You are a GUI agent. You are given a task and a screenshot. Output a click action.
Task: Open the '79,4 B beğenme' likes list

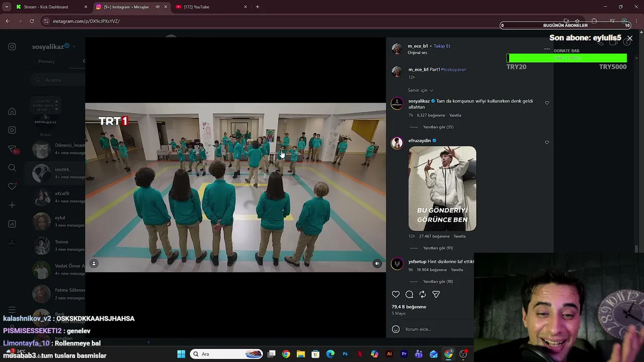click(409, 307)
